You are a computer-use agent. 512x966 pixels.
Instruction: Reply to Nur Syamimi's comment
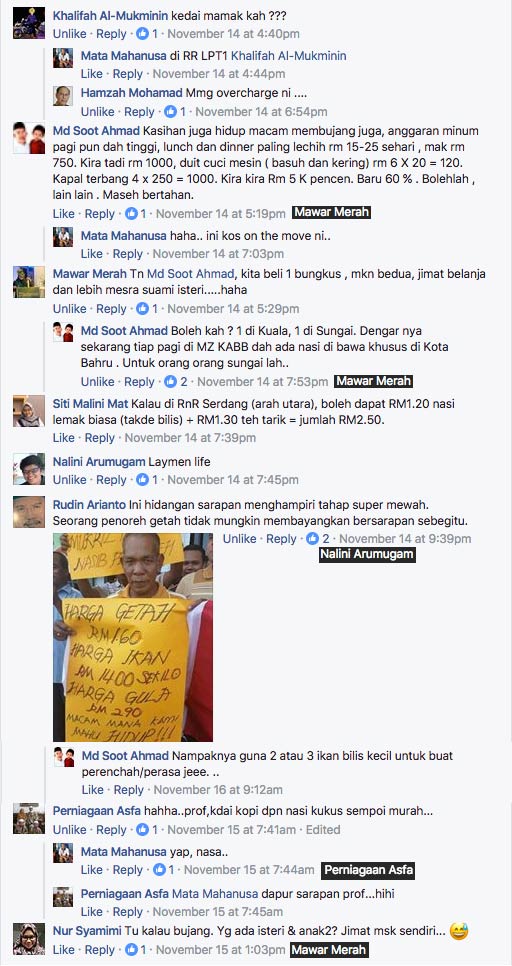pyautogui.click(x=100, y=950)
